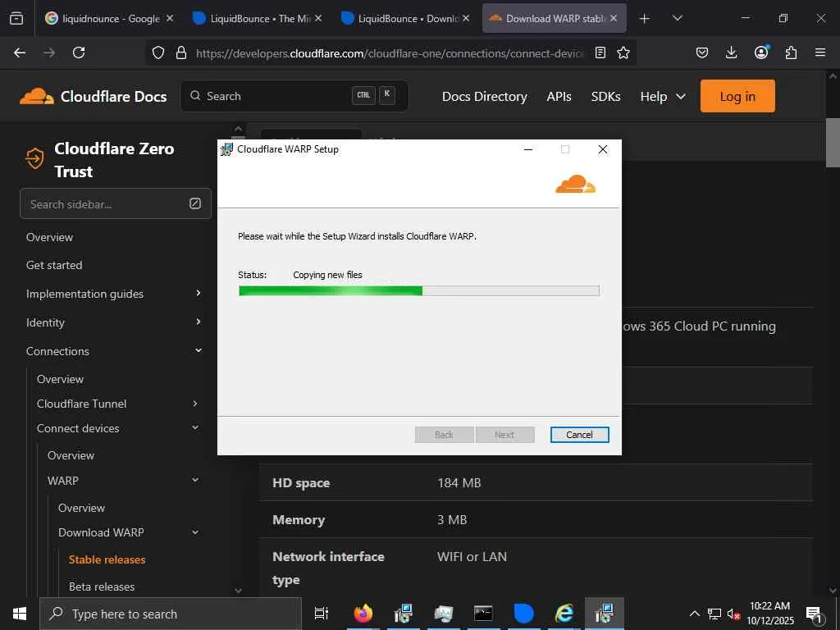Open the Firefox hamburger menu
The width and height of the screenshot is (840, 630).
[820, 52]
